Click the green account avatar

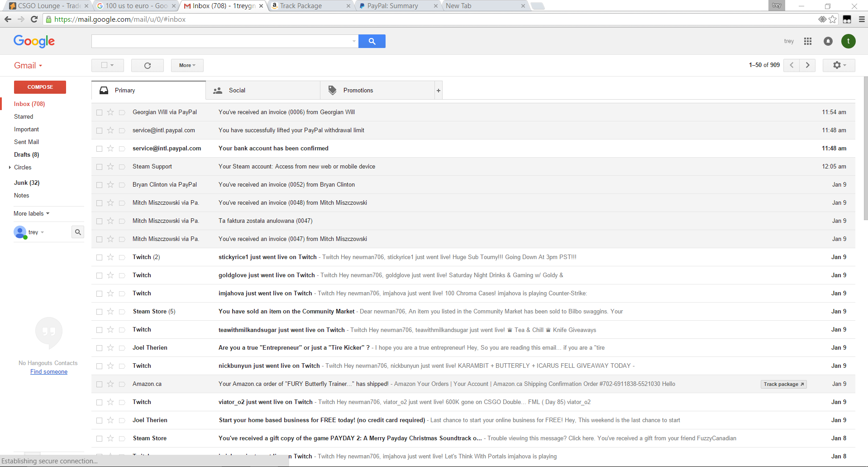coord(848,41)
